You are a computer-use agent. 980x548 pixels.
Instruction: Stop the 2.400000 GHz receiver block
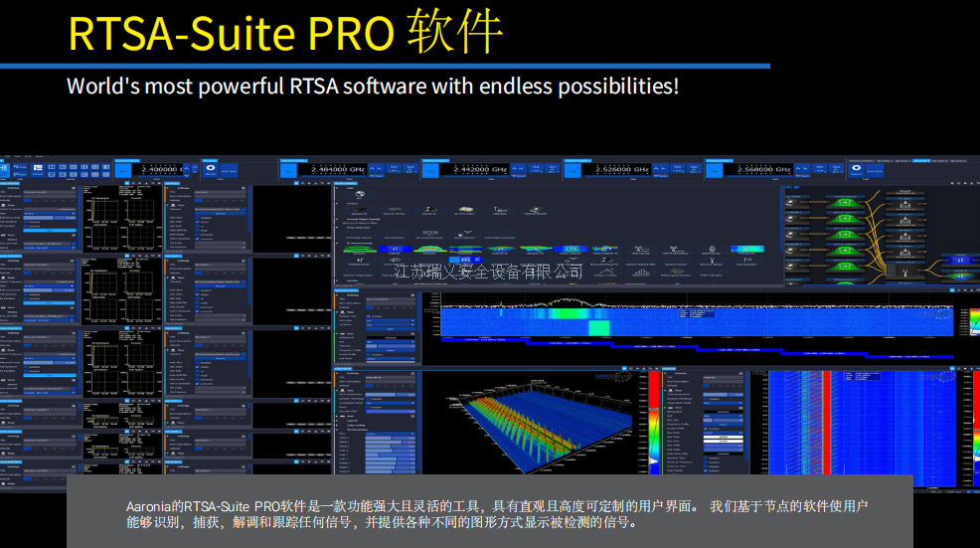pyautogui.click(x=123, y=171)
